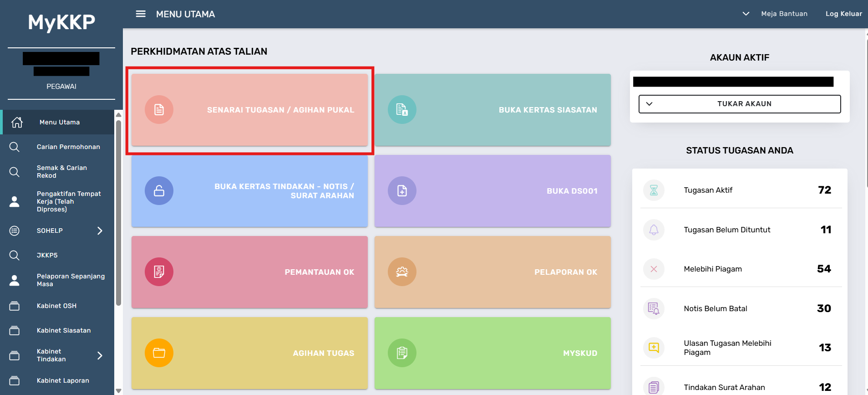Click the sidebar scrollbar down arrow
Screen dimensions: 868x395
coord(118,390)
